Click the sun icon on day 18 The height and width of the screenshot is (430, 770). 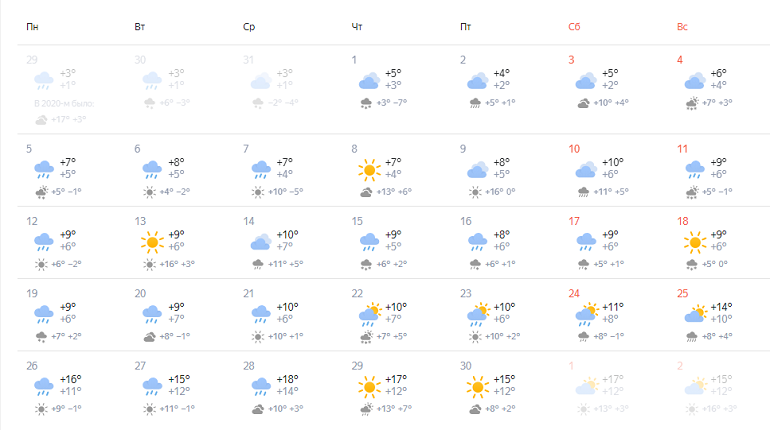695,242
